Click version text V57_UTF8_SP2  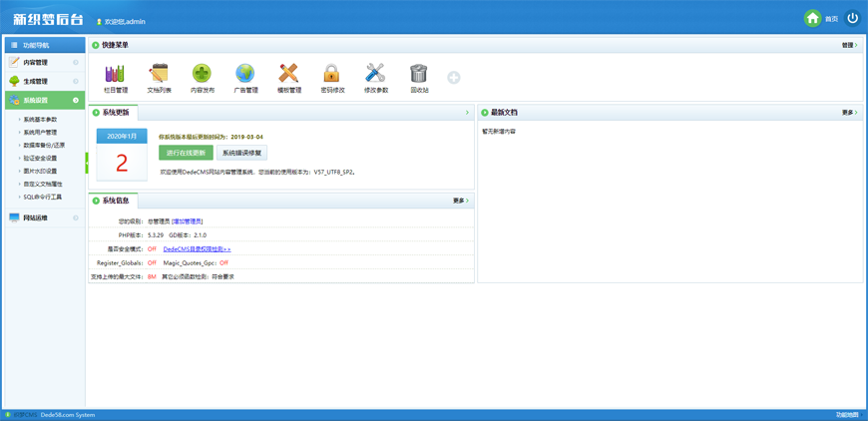[334, 172]
